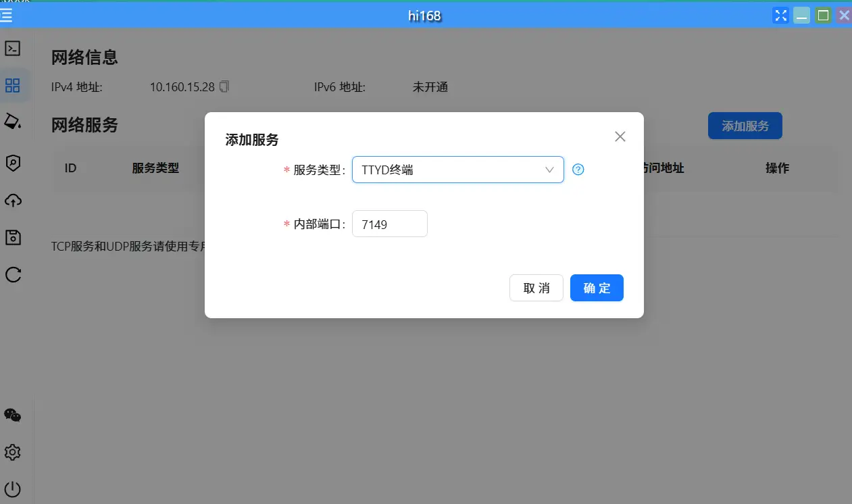This screenshot has width=852, height=504.
Task: Click the cloud upload sidebar icon
Action: [13, 201]
